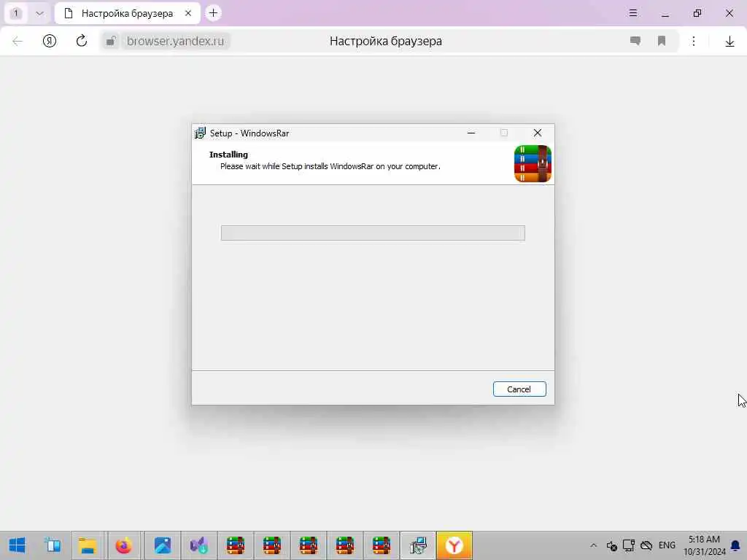Open the network status tray icon
This screenshot has width=747, height=560.
point(629,545)
